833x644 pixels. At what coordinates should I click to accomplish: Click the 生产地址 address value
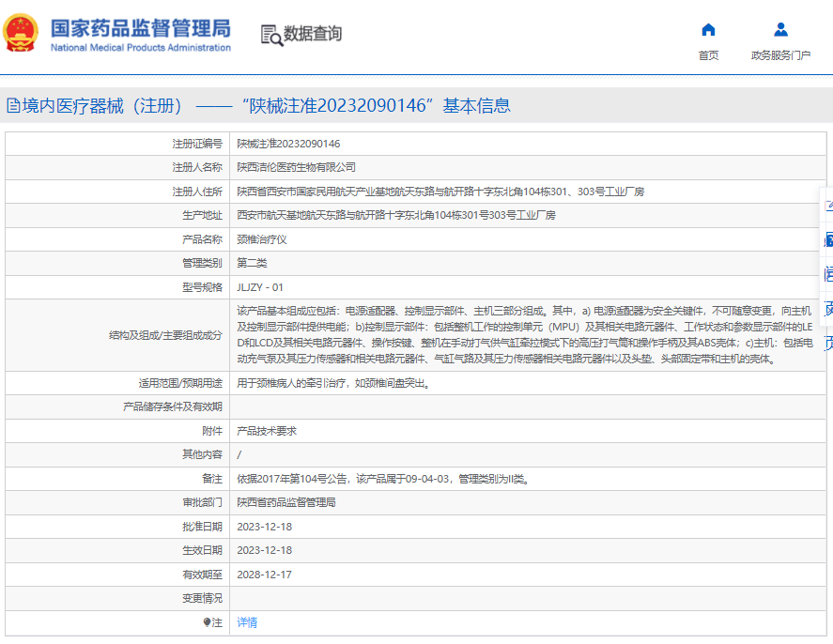coord(396,216)
